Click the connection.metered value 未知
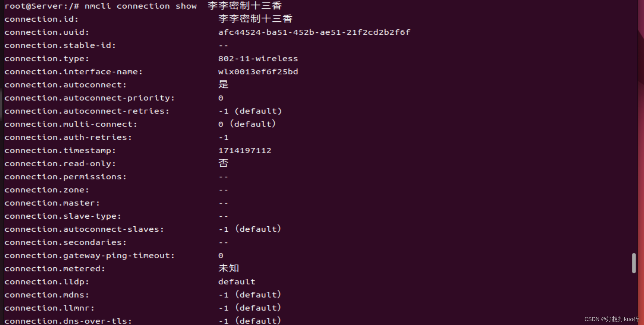The image size is (644, 325). point(229,268)
